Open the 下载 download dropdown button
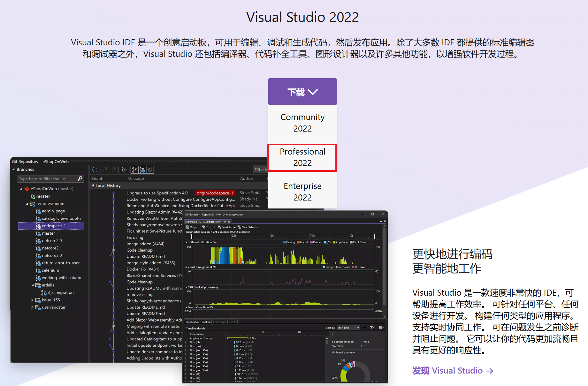Image resolution: width=588 pixels, height=386 pixels. pyautogui.click(x=302, y=92)
